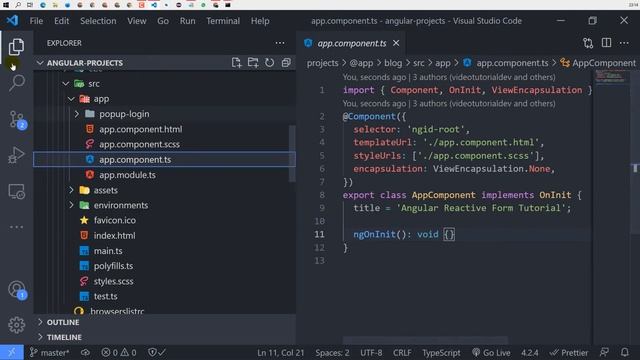Refresh the explorer tree
Image resolution: width=640 pixels, height=360 pixels.
click(269, 62)
